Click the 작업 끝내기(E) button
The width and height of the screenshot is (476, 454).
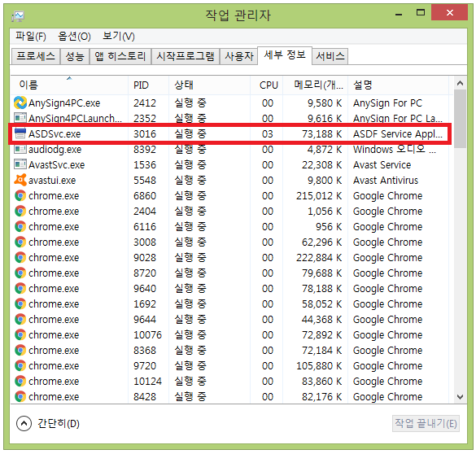point(426,423)
